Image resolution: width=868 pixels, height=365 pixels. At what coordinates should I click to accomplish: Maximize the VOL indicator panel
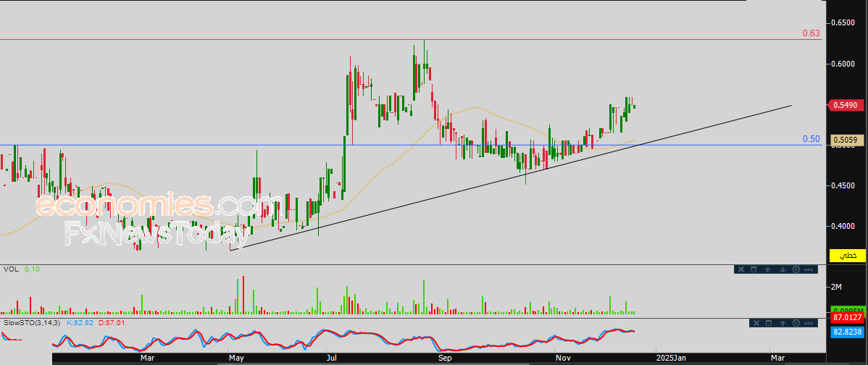tap(754, 269)
